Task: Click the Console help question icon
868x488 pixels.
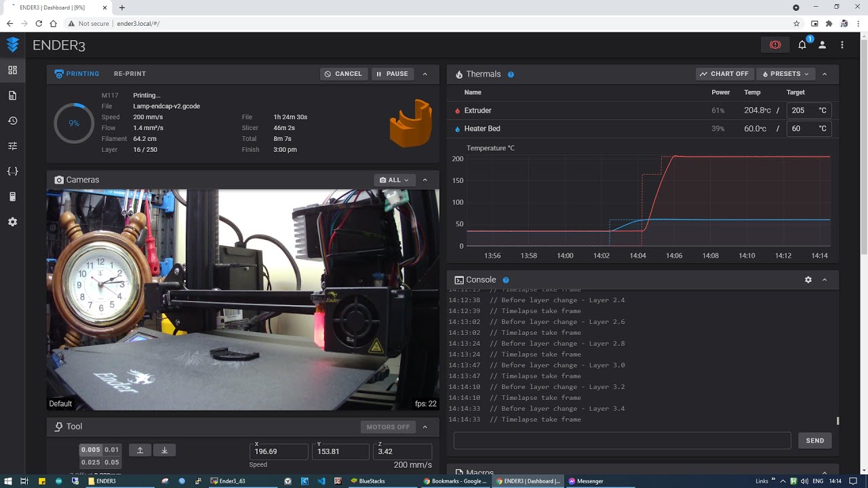Action: 506,280
